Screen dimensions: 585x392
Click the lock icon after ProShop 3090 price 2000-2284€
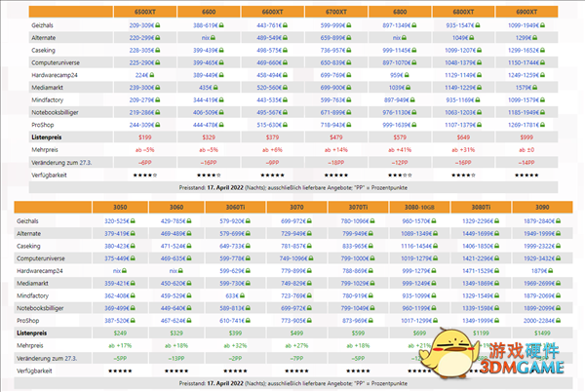(558, 321)
